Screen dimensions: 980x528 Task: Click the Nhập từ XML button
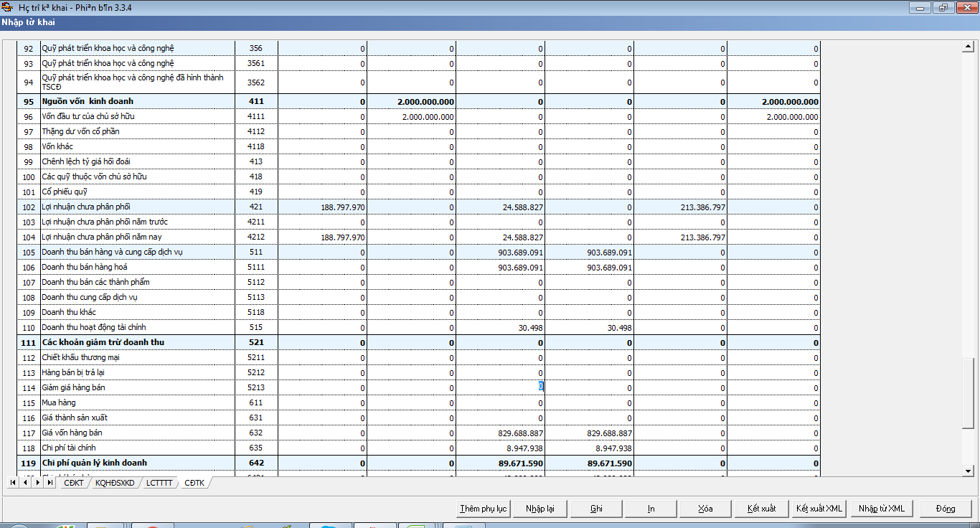point(881,509)
